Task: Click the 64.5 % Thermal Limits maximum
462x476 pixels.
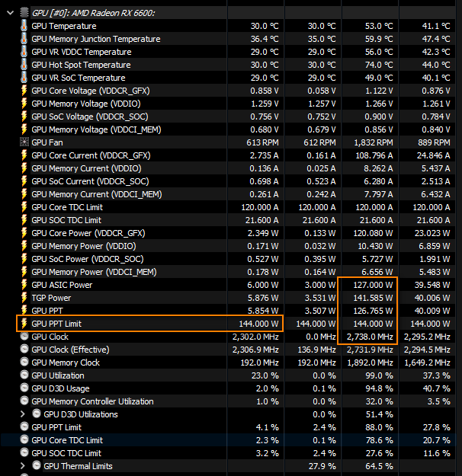Action: pyautogui.click(x=380, y=466)
